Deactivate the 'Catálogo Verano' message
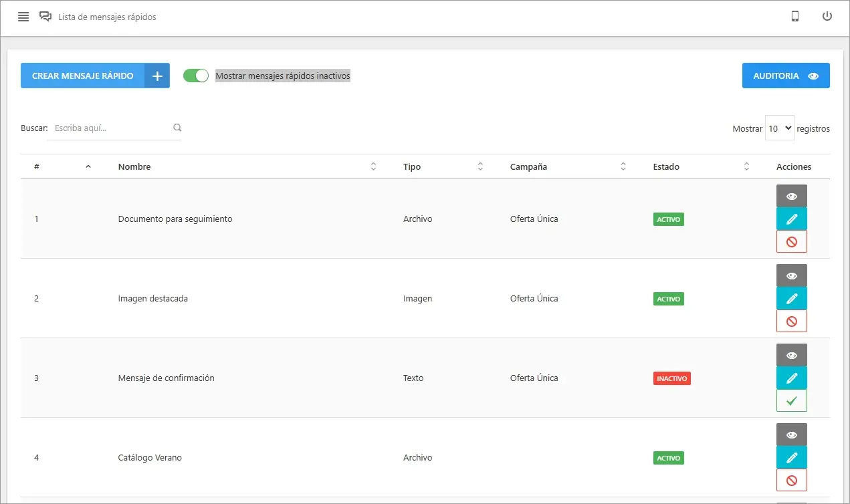The width and height of the screenshot is (850, 504). pos(791,480)
